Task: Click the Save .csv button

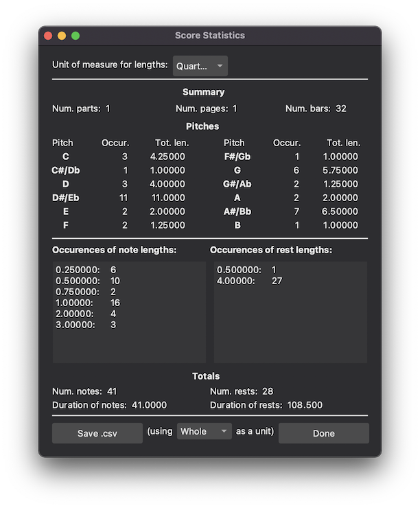Action: pyautogui.click(x=97, y=433)
